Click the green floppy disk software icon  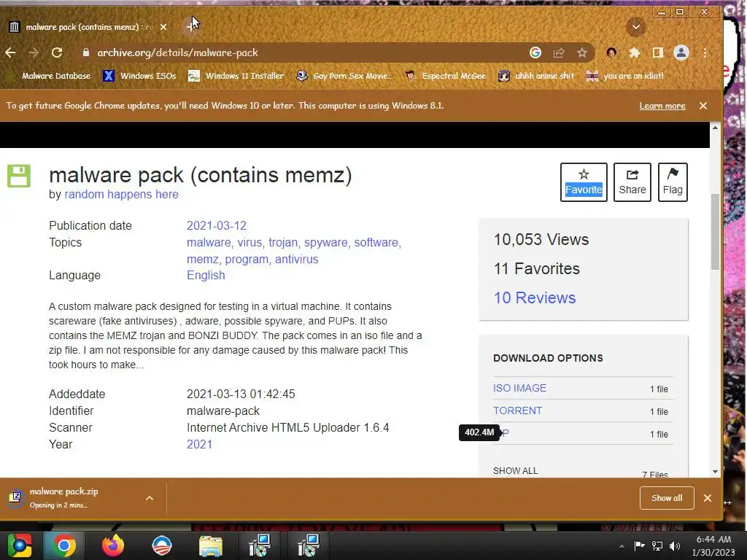tap(19, 176)
